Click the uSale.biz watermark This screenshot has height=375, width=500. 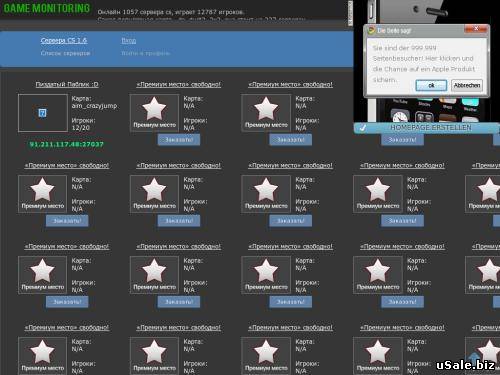[x=465, y=365]
